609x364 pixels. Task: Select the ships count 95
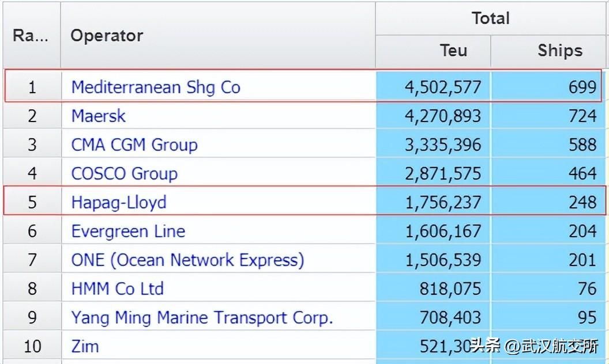pos(587,317)
